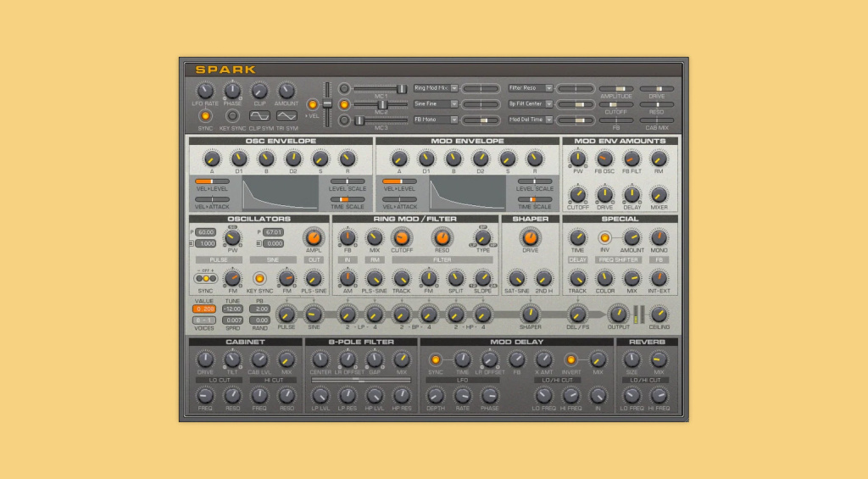Click the Cabinet TILT knob
The height and width of the screenshot is (479, 868).
(232, 360)
